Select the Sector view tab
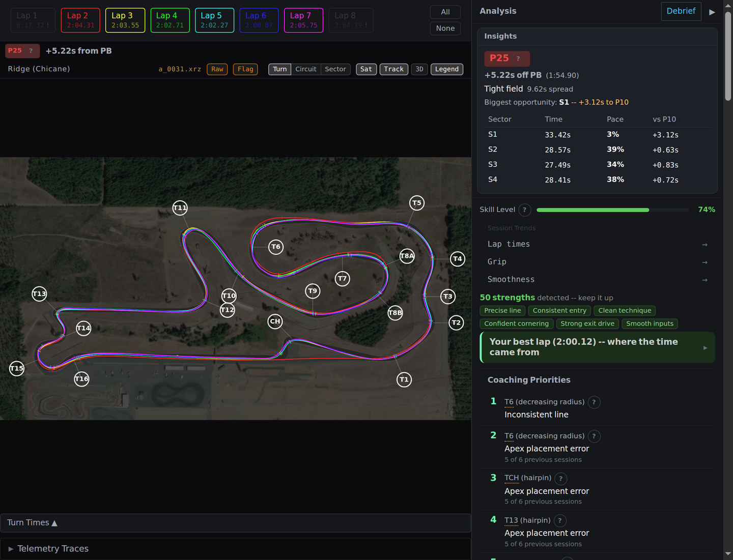733x560 pixels. [x=335, y=69]
